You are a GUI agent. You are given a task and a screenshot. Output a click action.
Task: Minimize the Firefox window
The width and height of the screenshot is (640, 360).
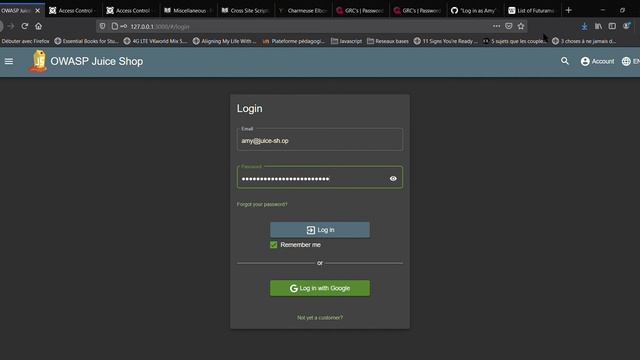click(603, 10)
